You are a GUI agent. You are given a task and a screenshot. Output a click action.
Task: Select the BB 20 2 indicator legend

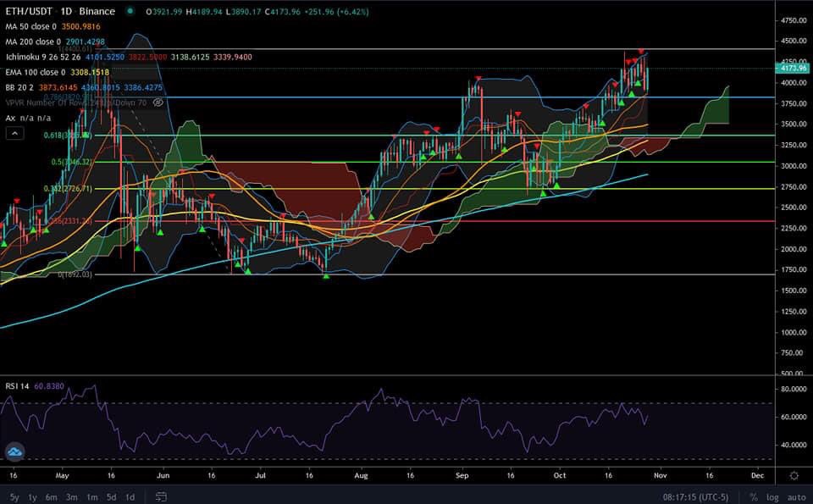point(19,87)
